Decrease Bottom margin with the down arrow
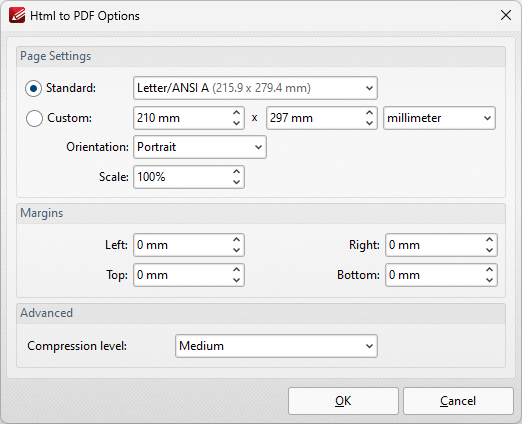The height and width of the screenshot is (424, 522). [489, 280]
